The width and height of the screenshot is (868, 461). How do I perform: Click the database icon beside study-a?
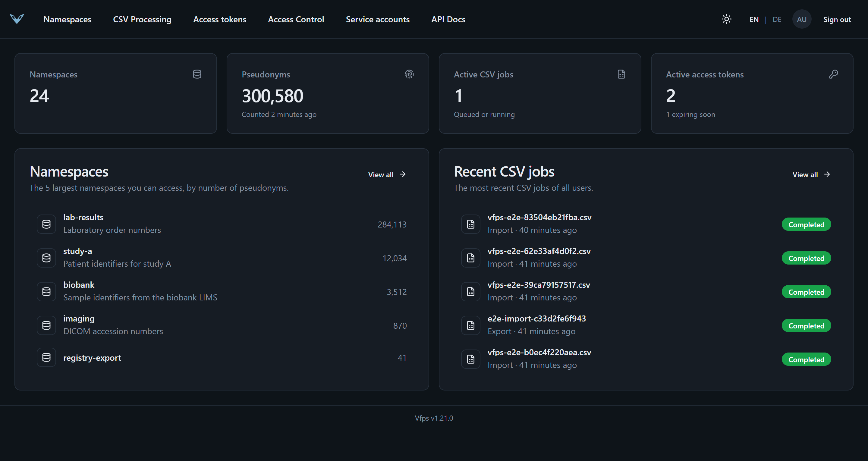[46, 258]
